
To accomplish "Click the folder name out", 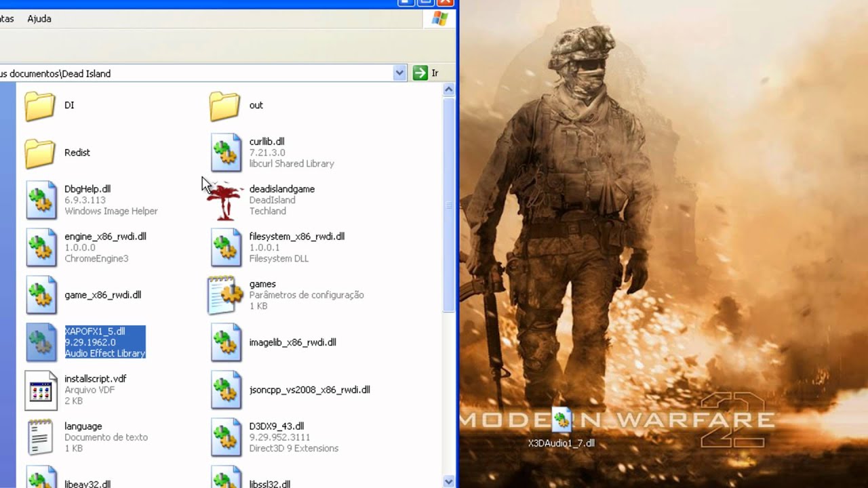I will (256, 105).
